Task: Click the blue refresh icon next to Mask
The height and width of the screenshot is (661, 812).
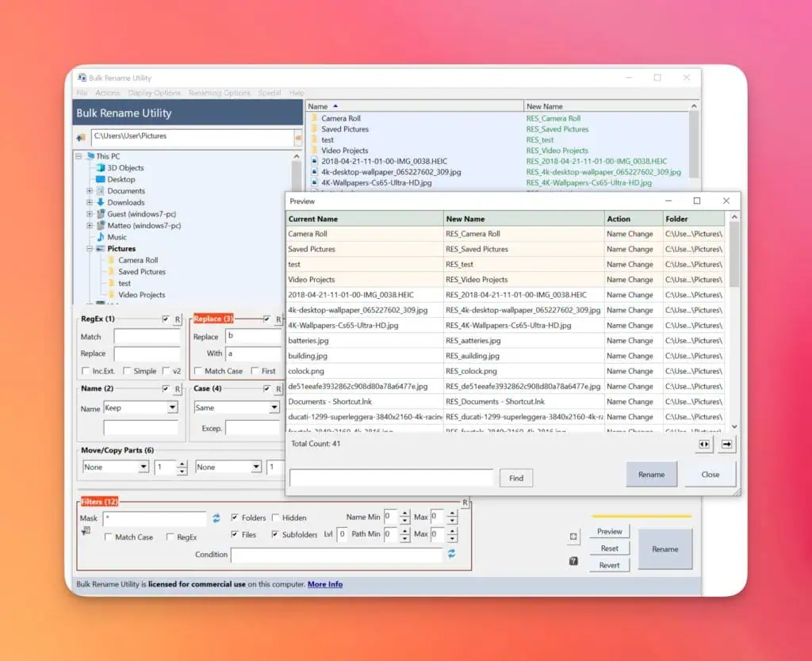Action: [216, 518]
